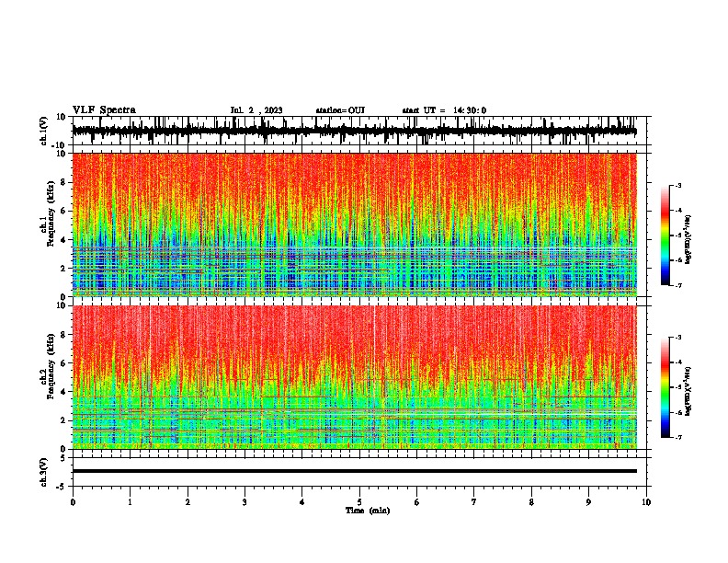
Task: Click the time axis tick label '6'
Action: pos(417,502)
